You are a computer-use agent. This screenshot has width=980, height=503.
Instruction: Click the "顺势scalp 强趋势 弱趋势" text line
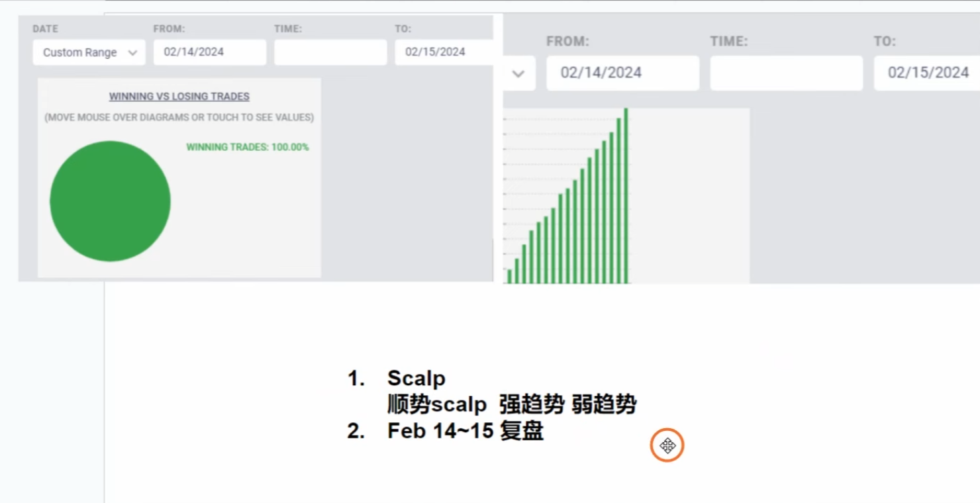pos(511,404)
